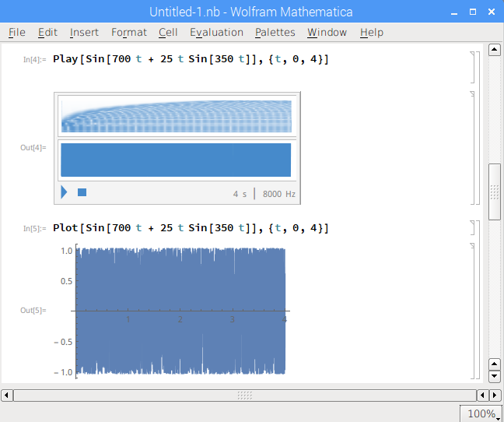
Task: Click the horizontal scrollbar thumb
Action: 245,395
